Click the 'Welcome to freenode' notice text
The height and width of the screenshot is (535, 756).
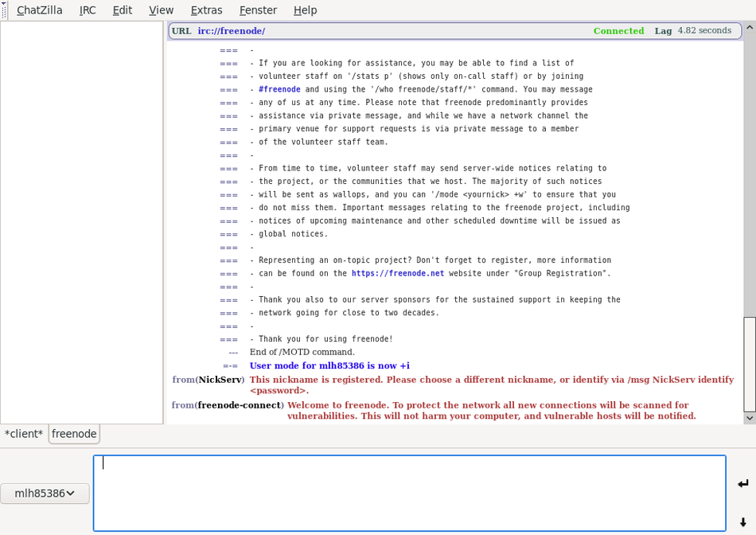point(492,411)
